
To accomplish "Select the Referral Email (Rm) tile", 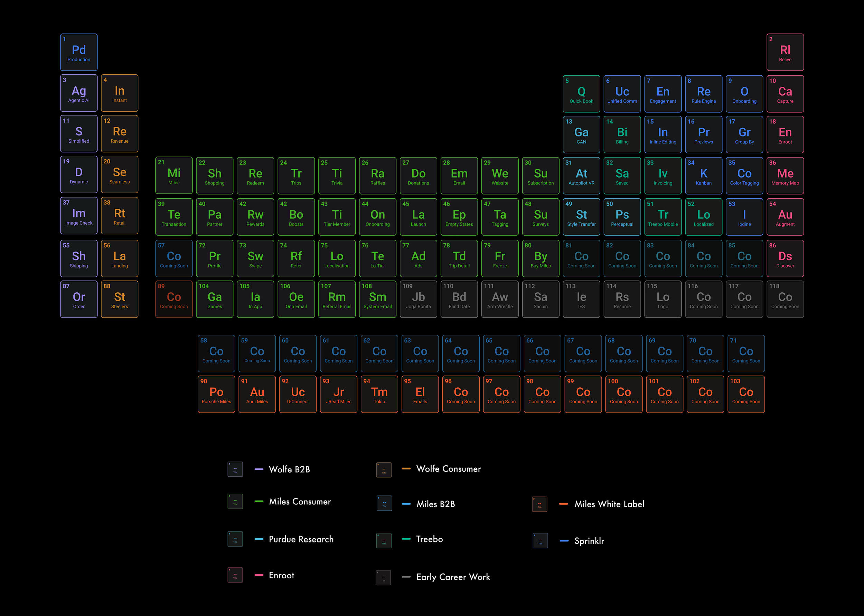I will pos(337,299).
